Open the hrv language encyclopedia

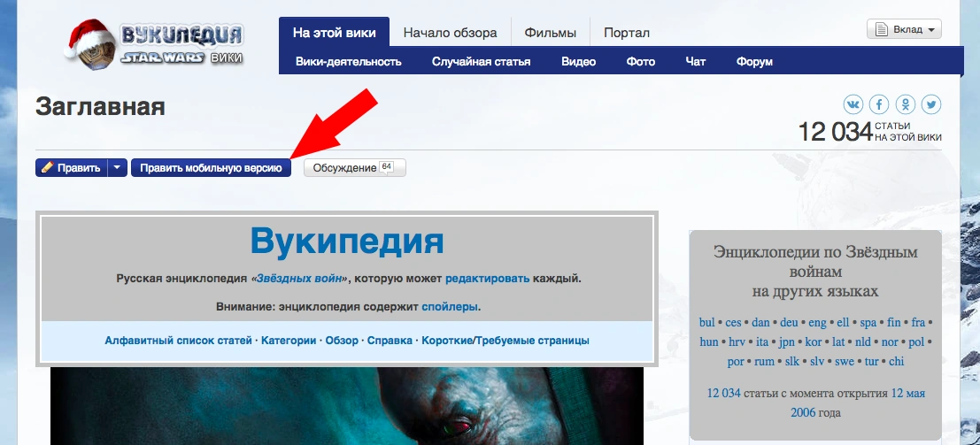737,341
